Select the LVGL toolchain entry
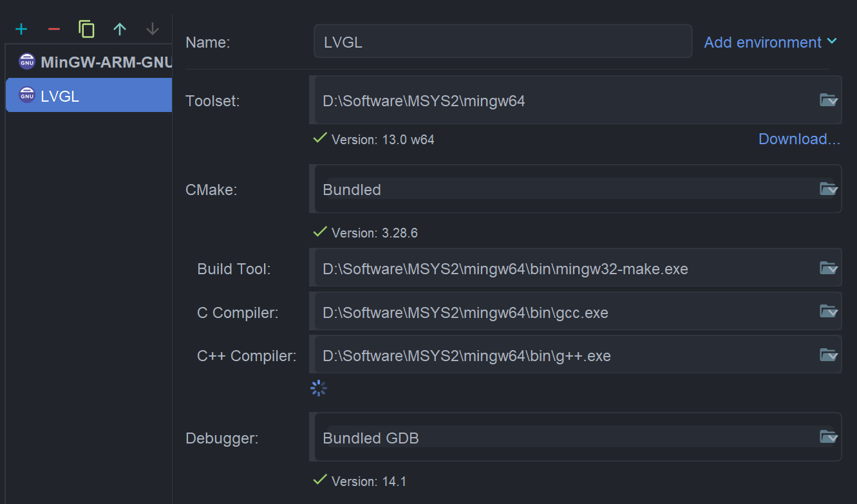857x504 pixels. point(89,95)
